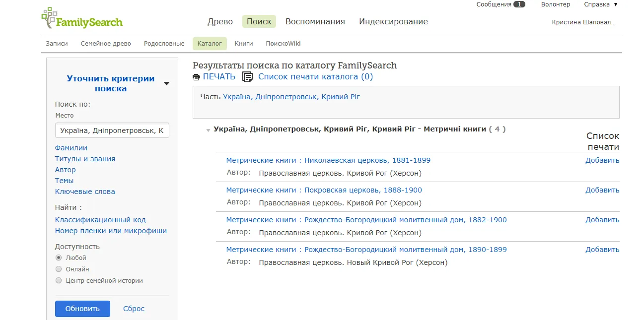Viewport: 644px width, 320px height.
Task: Open the Книги sub-tab
Action: [x=244, y=44]
